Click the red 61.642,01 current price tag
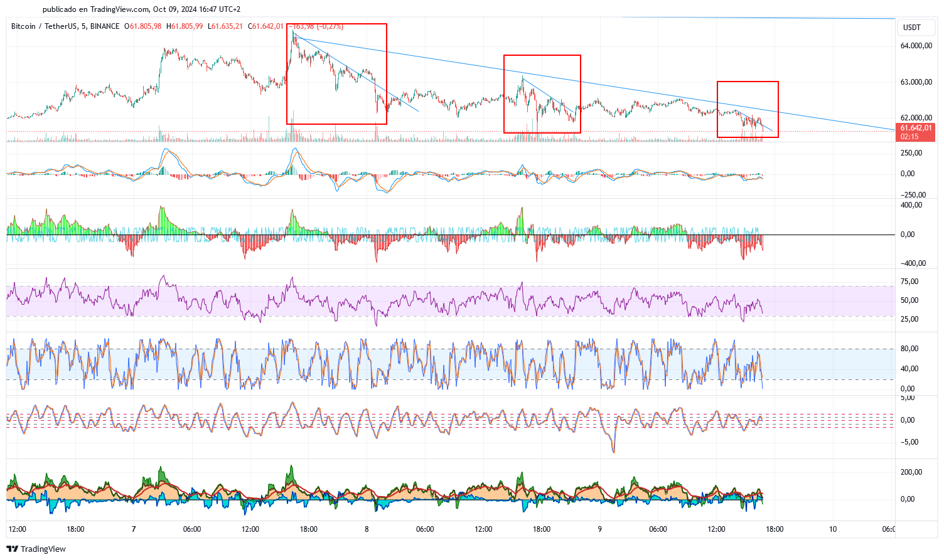The image size is (944, 560). click(916, 132)
